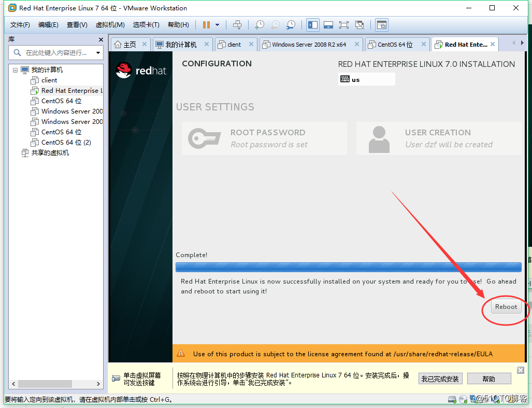Revert to previous snapshot icon
The height and width of the screenshot is (408, 532).
pos(276,25)
